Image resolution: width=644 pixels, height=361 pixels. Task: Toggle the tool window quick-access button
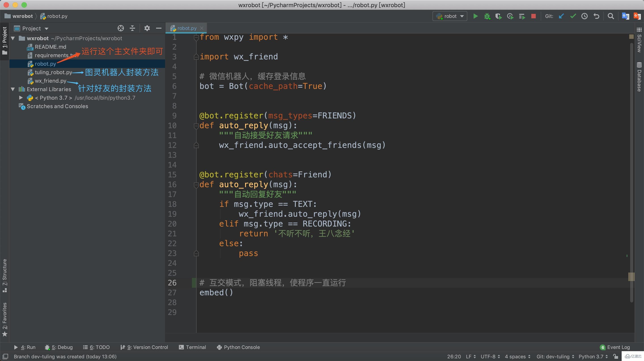5,357
